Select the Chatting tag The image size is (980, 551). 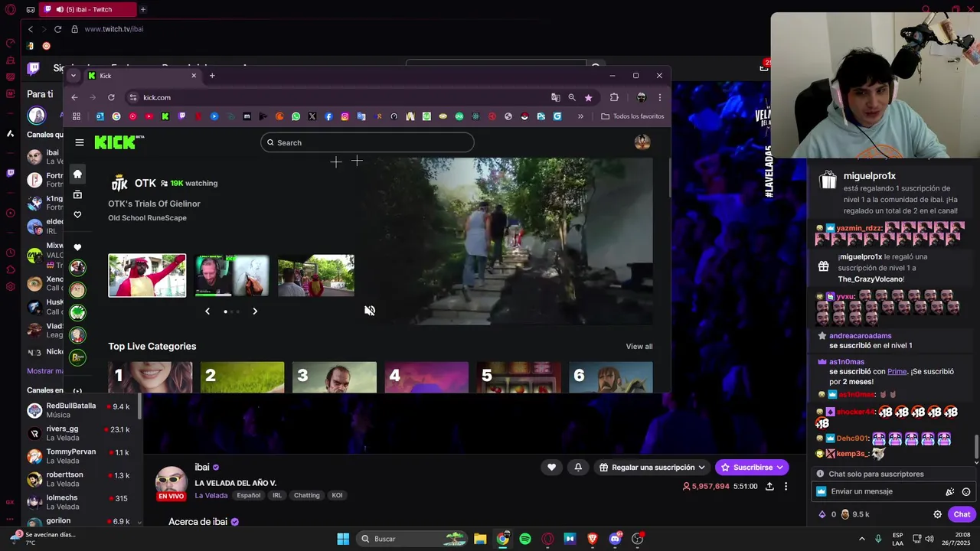coord(306,495)
